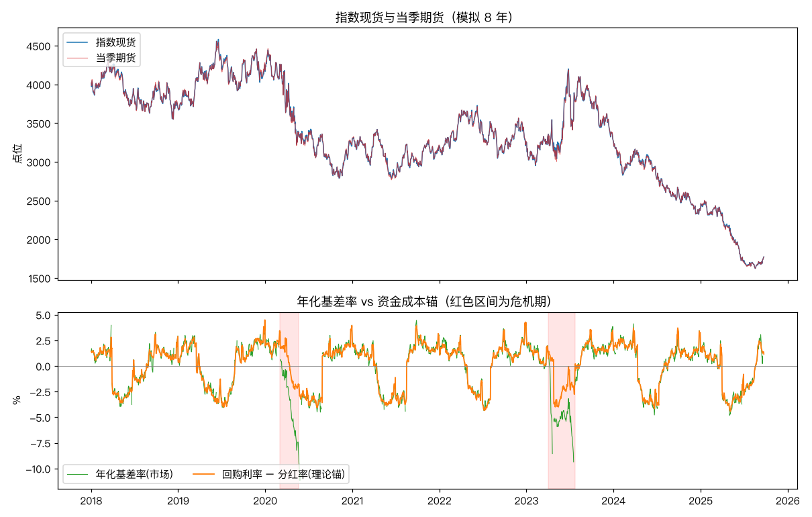Click the red line sample beside 当季期货
The width and height of the screenshot is (812, 517).
point(77,58)
